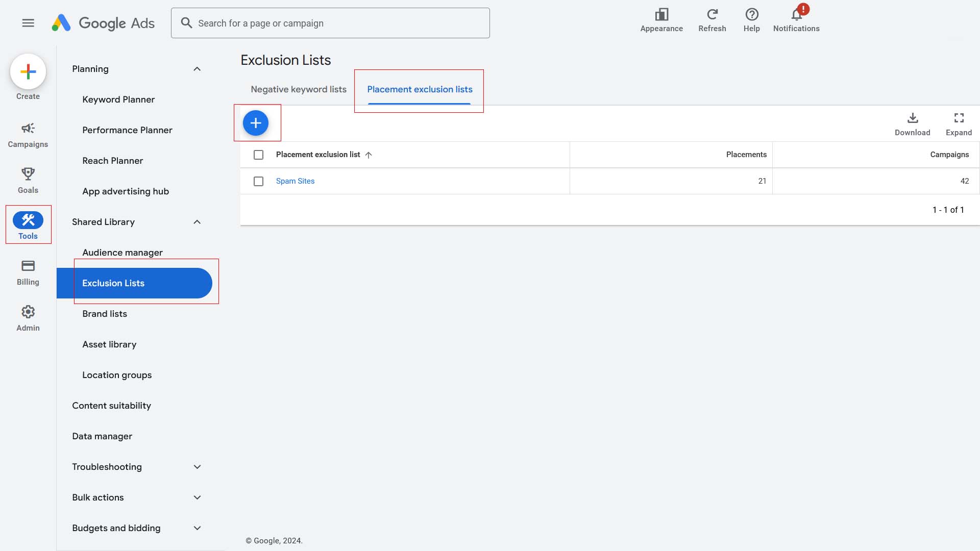The width and height of the screenshot is (980, 551).
Task: Collapse the Shared Library section
Action: (197, 222)
